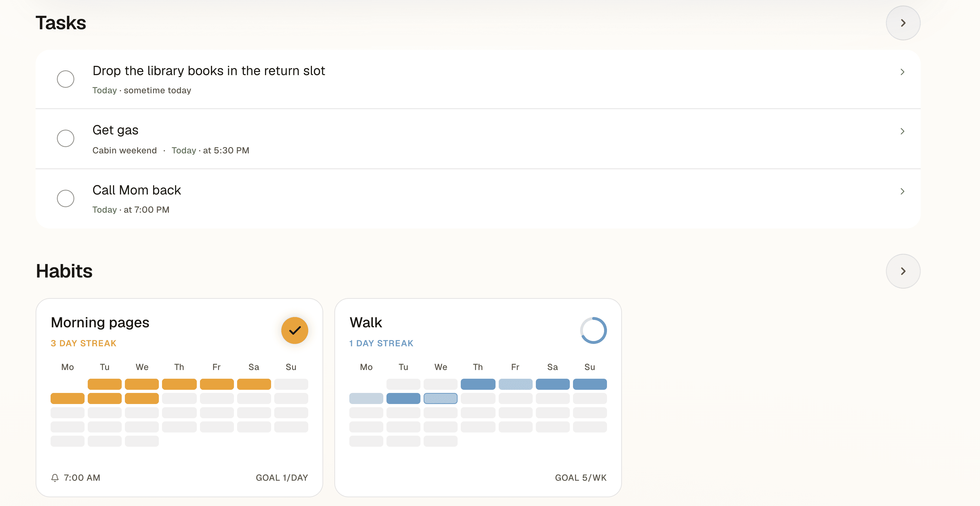Click 'GOAL 5/WK' on Walk card
This screenshot has height=506, width=980.
click(x=581, y=478)
